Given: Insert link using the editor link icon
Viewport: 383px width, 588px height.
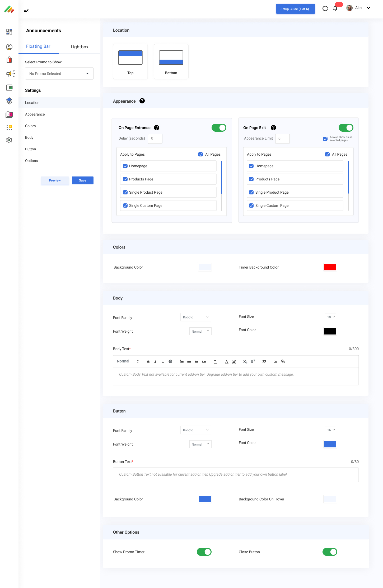Looking at the screenshot, I should [283, 361].
